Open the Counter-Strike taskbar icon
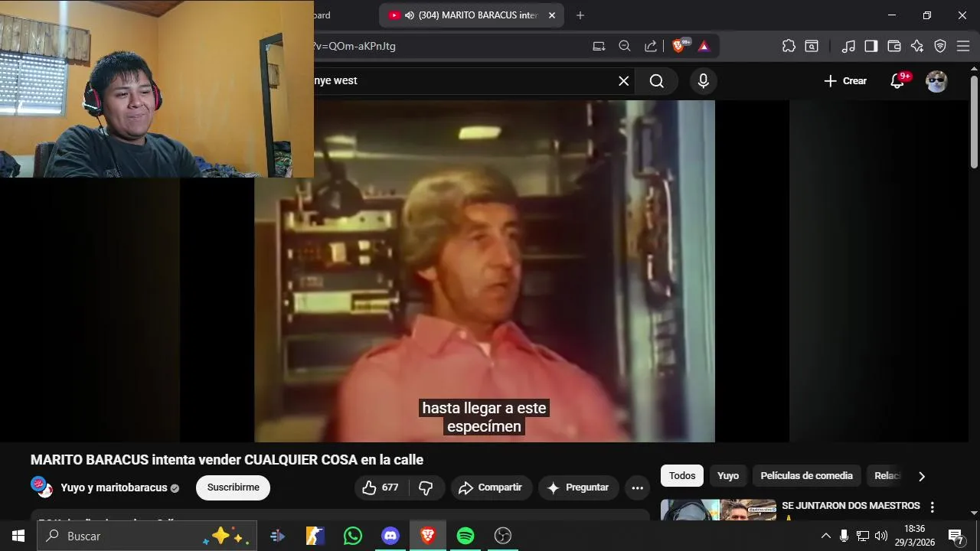 coord(315,536)
